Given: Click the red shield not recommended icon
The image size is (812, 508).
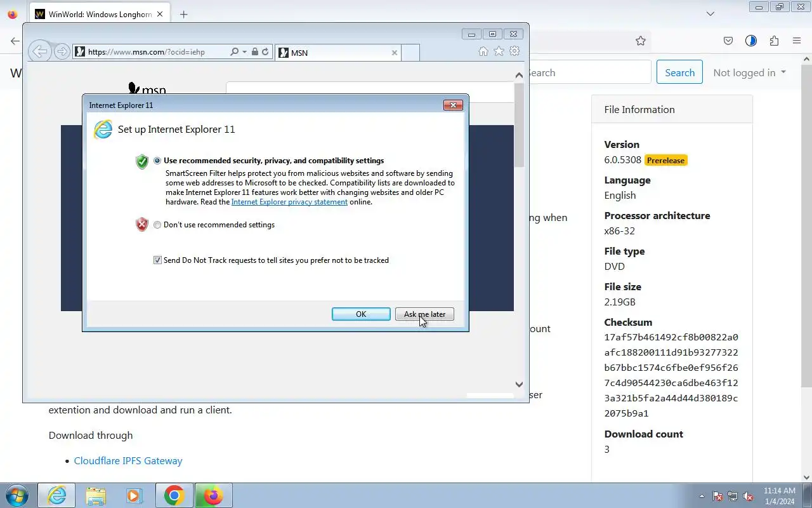Looking at the screenshot, I should (x=142, y=224).
